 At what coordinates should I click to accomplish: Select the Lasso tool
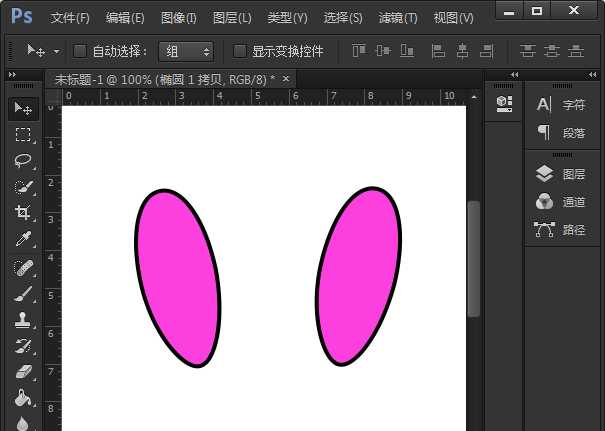(x=23, y=160)
